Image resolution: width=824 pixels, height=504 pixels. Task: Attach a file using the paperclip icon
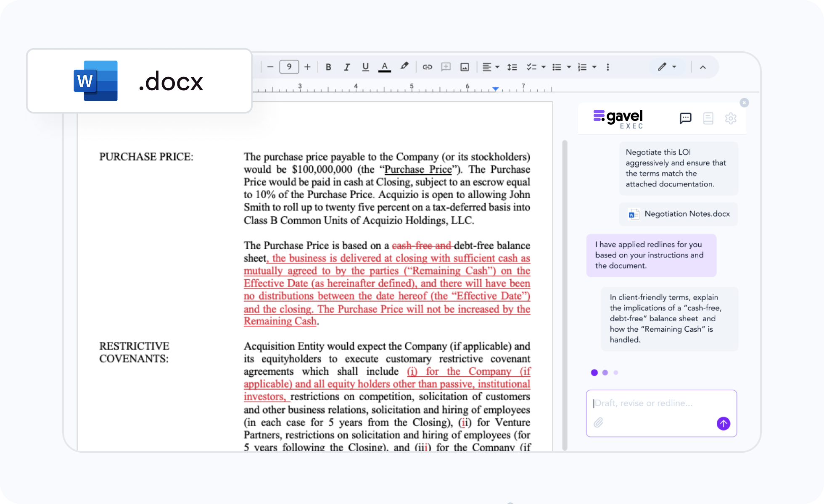click(598, 423)
